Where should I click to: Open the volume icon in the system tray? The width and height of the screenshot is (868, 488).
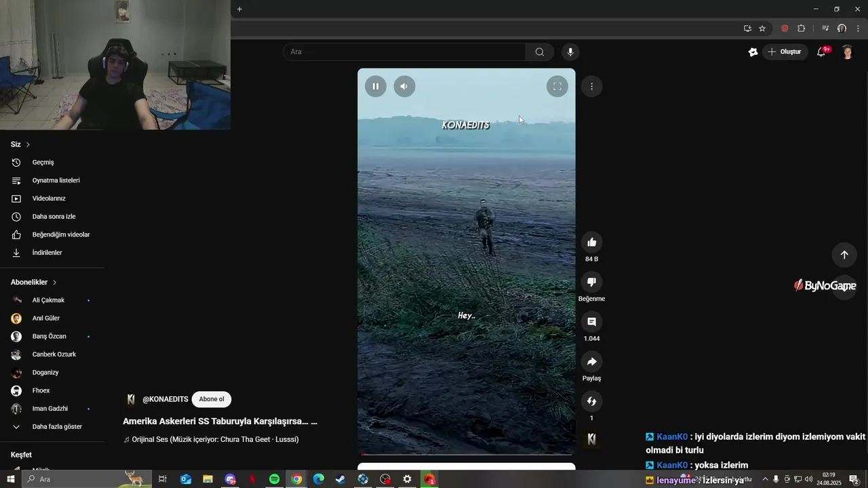coord(808,479)
